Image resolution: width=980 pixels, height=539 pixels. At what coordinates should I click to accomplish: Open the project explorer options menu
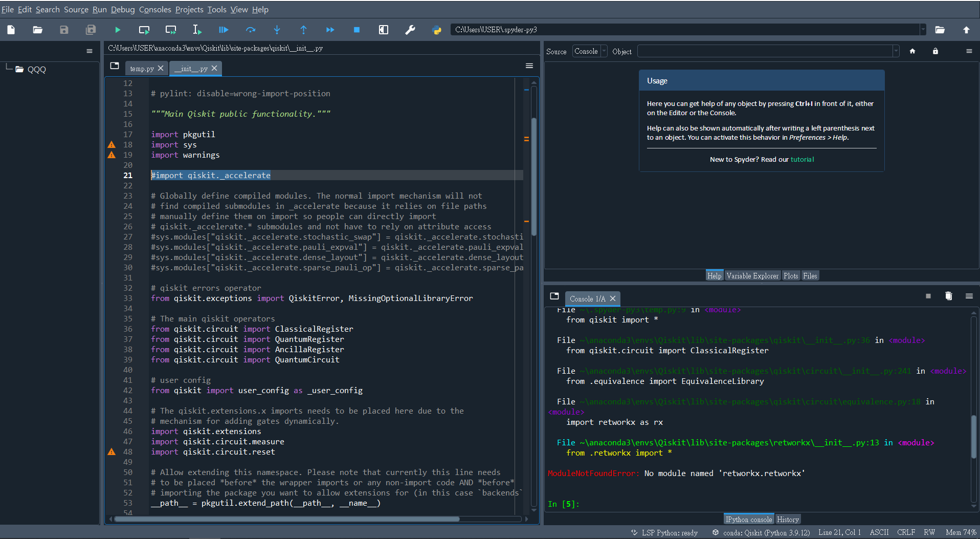90,51
